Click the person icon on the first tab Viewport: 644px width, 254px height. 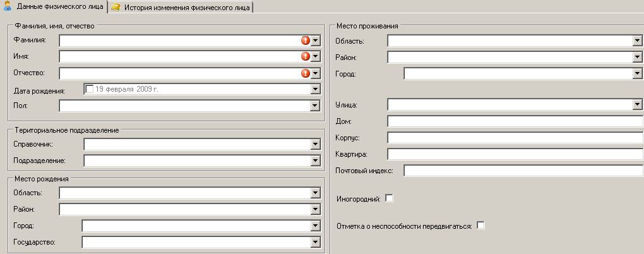[x=7, y=6]
